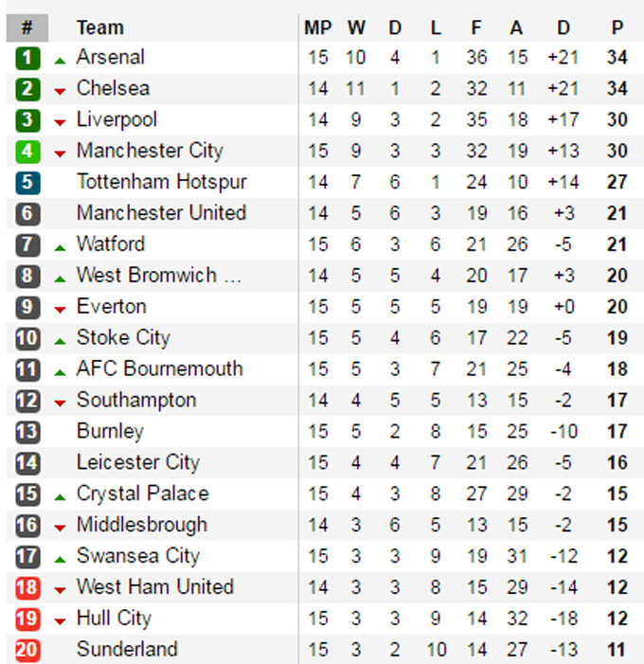Image resolution: width=644 pixels, height=664 pixels.
Task: Select the truncated West Bromwich team name
Action: point(159,275)
